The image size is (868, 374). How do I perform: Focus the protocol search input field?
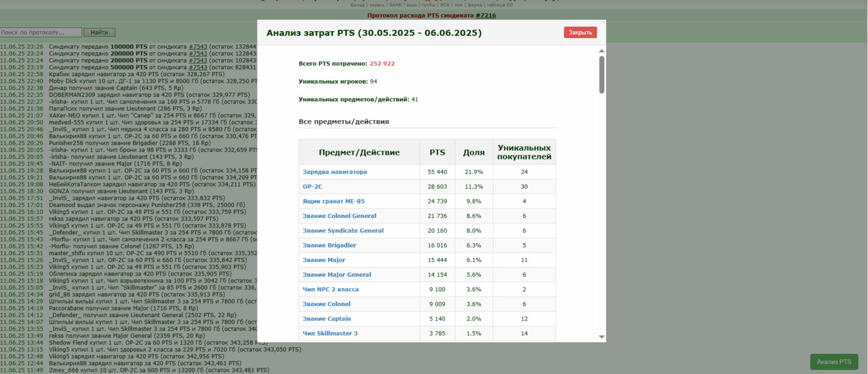[41, 33]
